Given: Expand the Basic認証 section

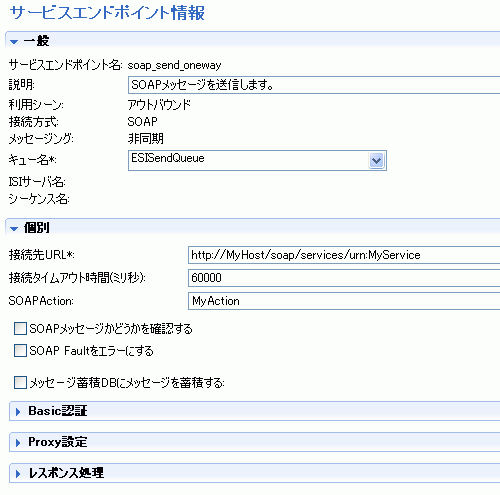Looking at the screenshot, I should click(x=18, y=412).
